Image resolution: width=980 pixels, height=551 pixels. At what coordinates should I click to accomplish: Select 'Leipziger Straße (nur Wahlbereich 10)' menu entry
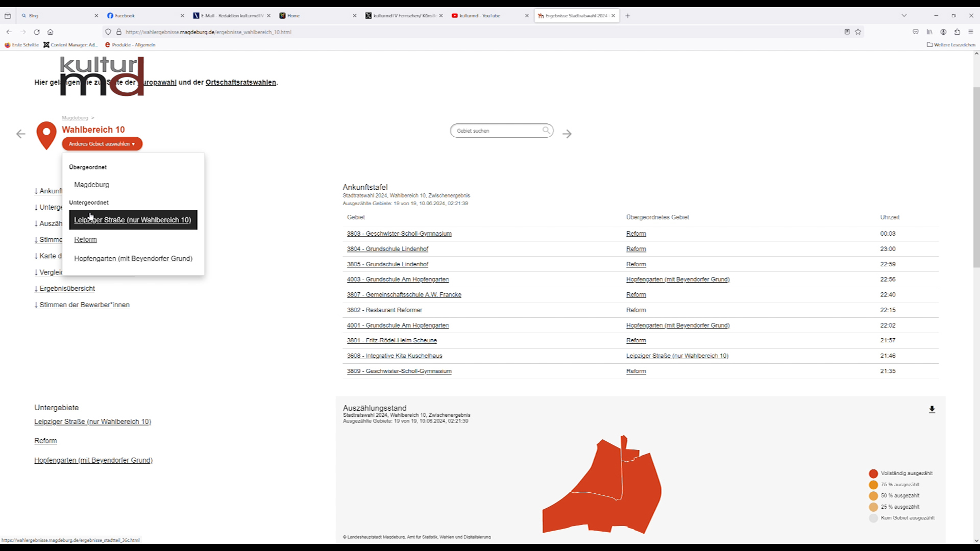coord(133,220)
